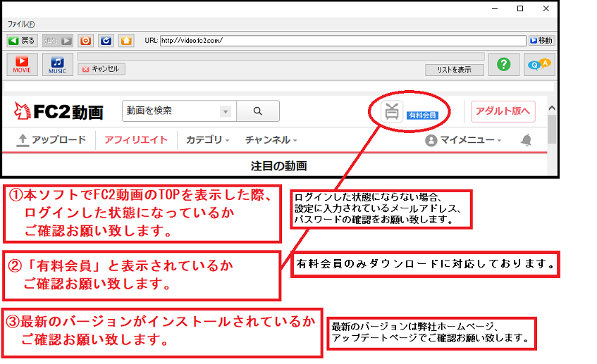Click the 注目の動画 heading
This screenshot has width=597, height=364.
(278, 166)
